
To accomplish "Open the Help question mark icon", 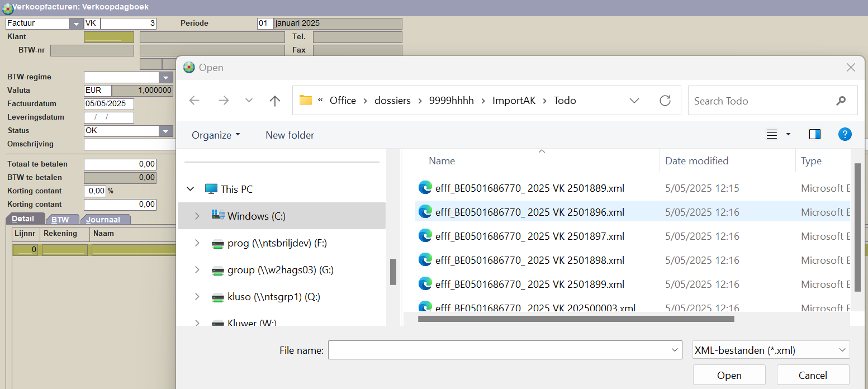I will [845, 134].
